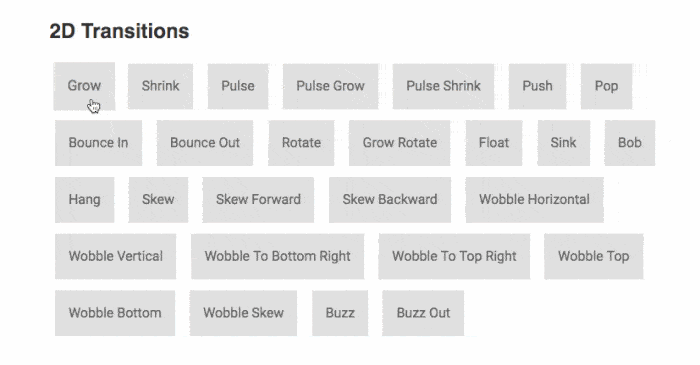Click the Bounce In button
This screenshot has height=365, width=700.
point(99,143)
